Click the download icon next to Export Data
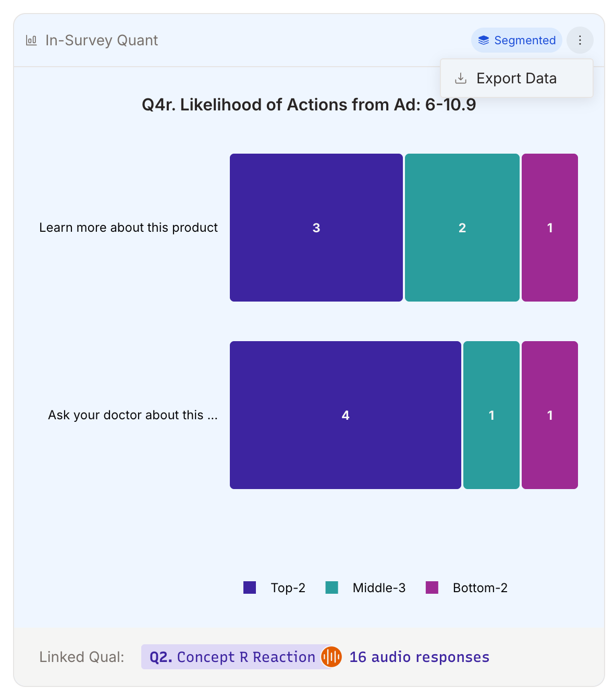 tap(461, 78)
